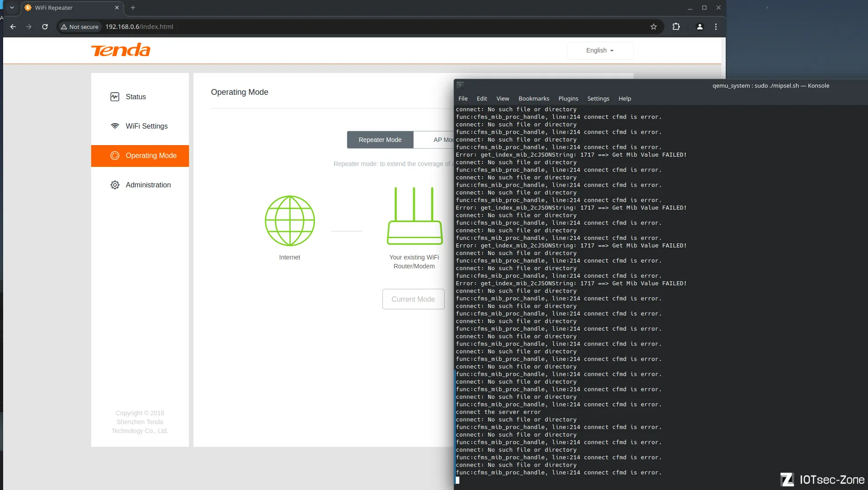868x490 pixels.
Task: Go back in browser history
Action: click(x=13, y=27)
